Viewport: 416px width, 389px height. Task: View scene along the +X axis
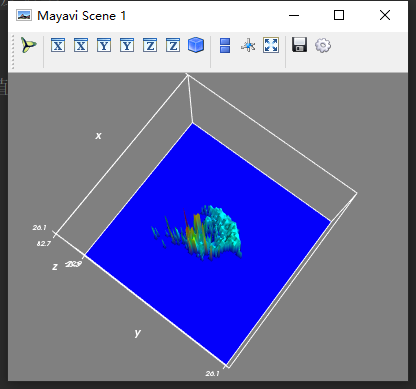tap(81, 45)
